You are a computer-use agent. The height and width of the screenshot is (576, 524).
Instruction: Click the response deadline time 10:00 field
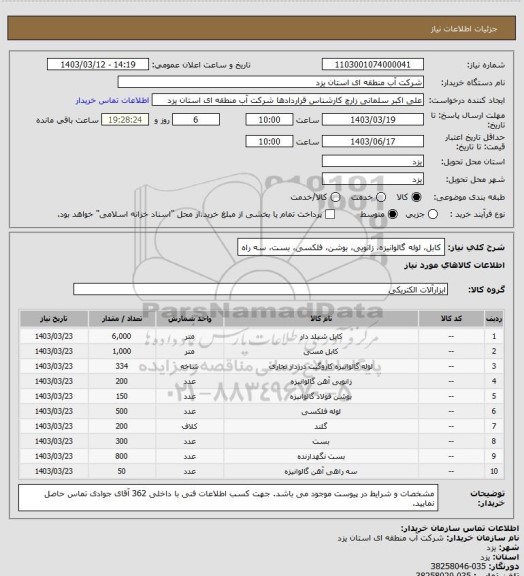[x=269, y=120]
